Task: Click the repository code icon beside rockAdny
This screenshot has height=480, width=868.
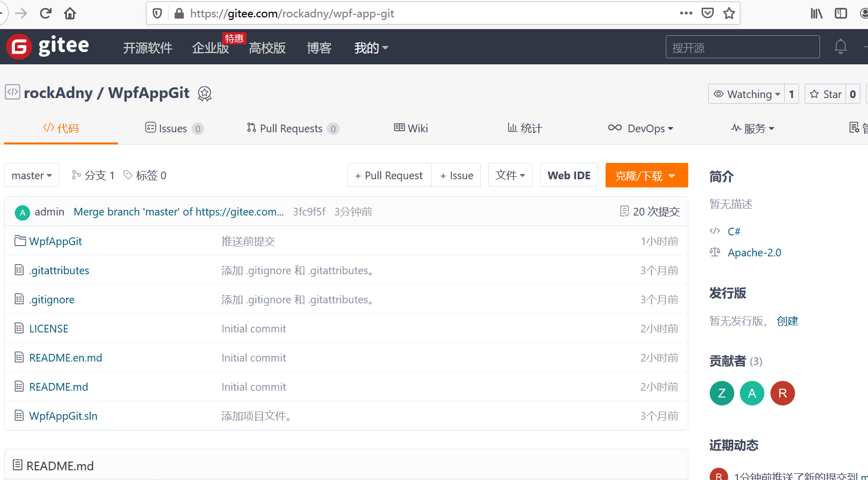Action: click(x=12, y=92)
